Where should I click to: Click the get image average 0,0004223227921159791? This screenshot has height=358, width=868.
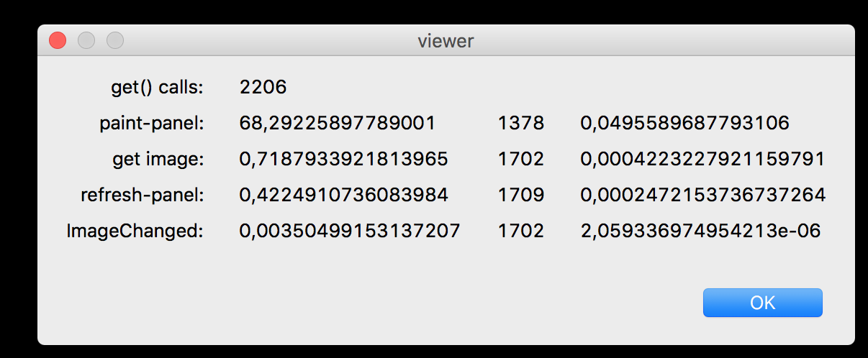pos(702,160)
